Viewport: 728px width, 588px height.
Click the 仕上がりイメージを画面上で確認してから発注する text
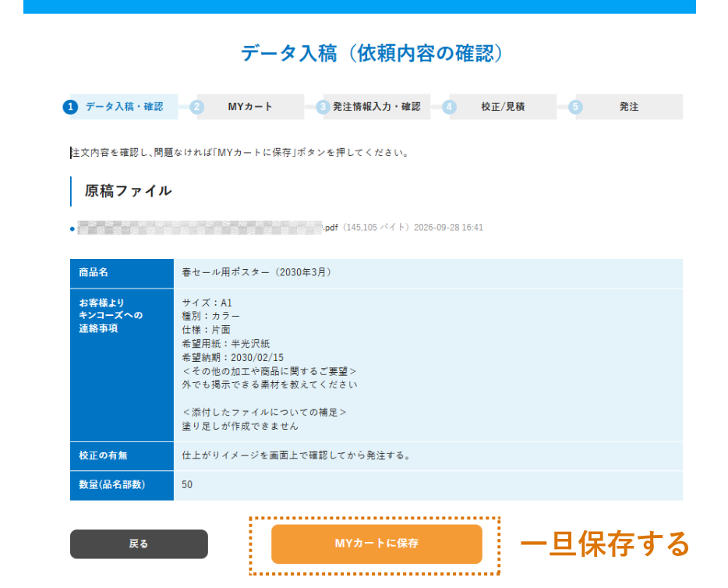coord(296,455)
